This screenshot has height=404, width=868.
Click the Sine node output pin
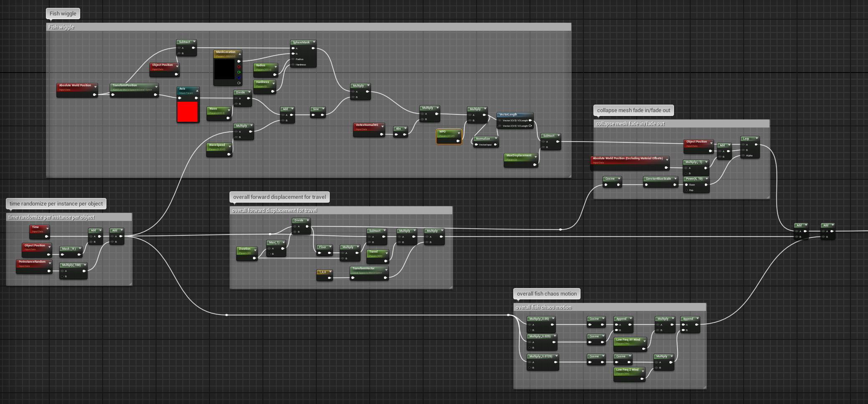(x=322, y=115)
